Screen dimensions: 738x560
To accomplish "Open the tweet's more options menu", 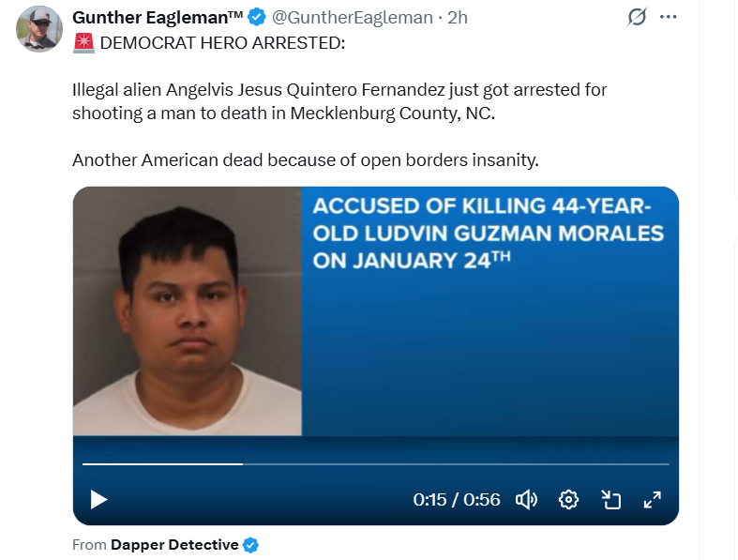I will coord(668,17).
